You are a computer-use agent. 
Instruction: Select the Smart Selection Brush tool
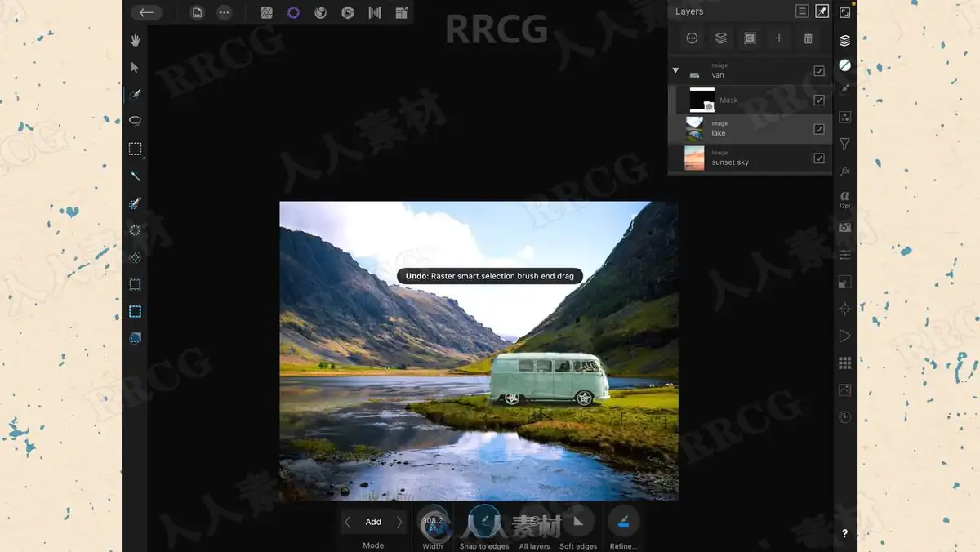point(135,95)
